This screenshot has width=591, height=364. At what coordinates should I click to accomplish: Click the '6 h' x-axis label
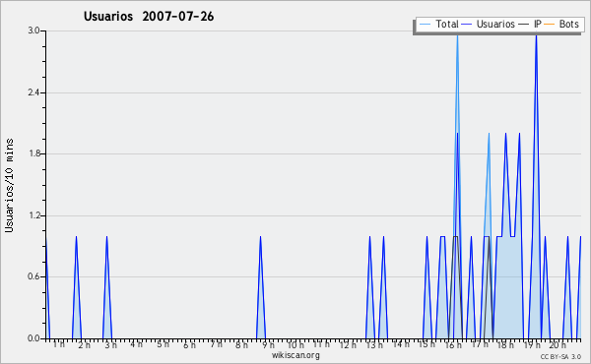[x=189, y=345]
